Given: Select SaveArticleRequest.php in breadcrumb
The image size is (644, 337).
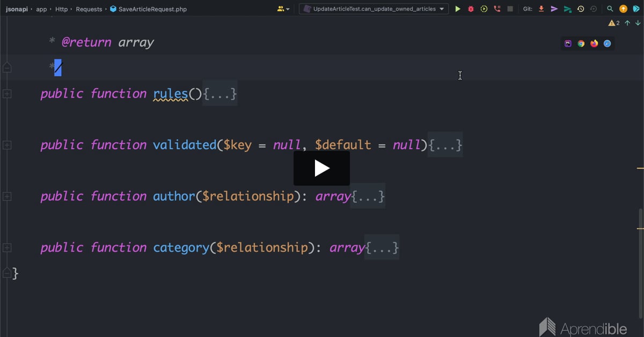Looking at the screenshot, I should (148, 9).
